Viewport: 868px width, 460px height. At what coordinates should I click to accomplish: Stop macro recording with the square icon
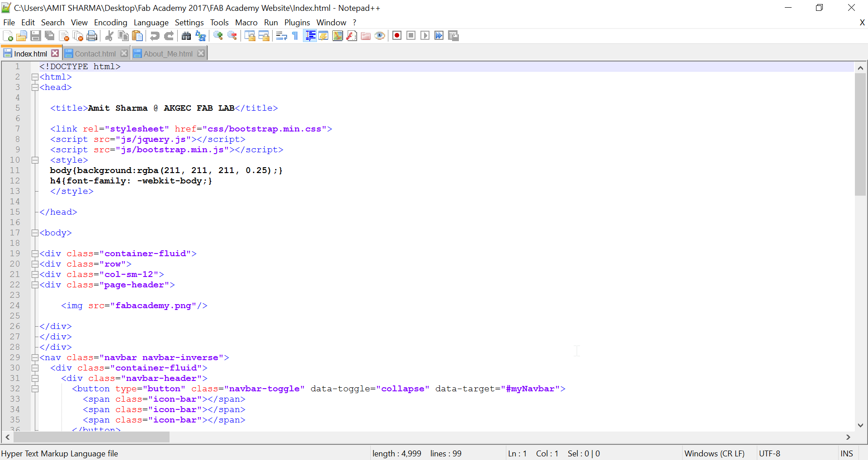(x=411, y=36)
